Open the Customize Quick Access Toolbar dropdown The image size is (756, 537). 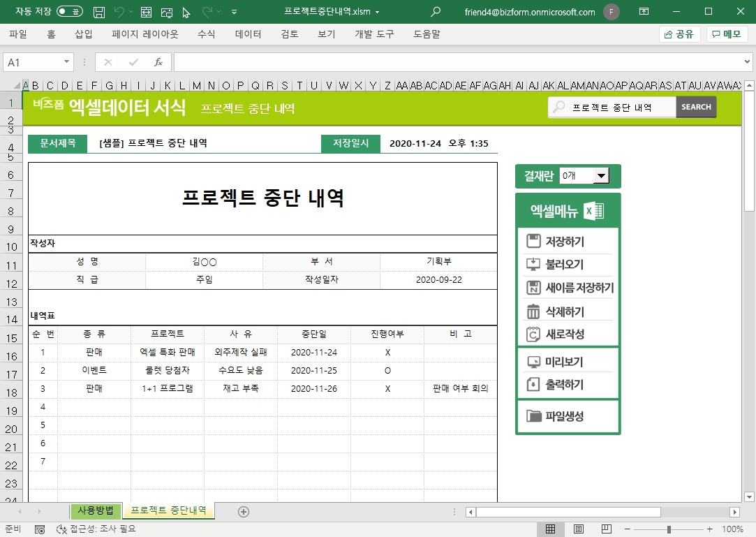(x=233, y=12)
